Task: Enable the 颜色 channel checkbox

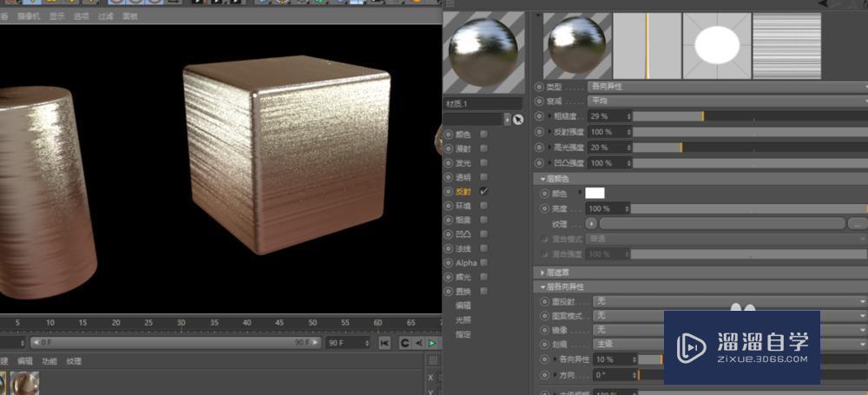Action: tap(483, 135)
